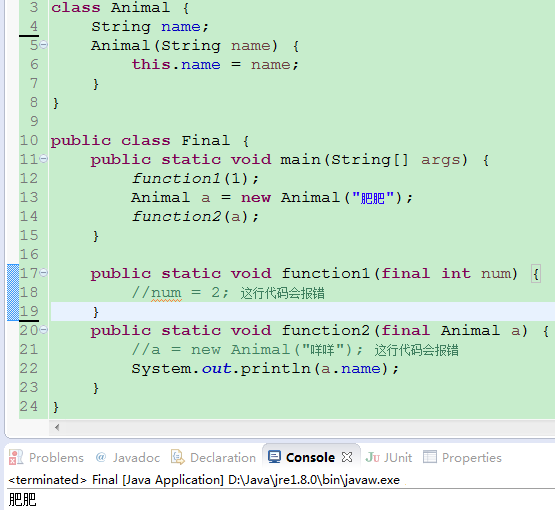The image size is (555, 510).
Task: Click the horizontal scrollbar left arrow
Action: (57, 427)
